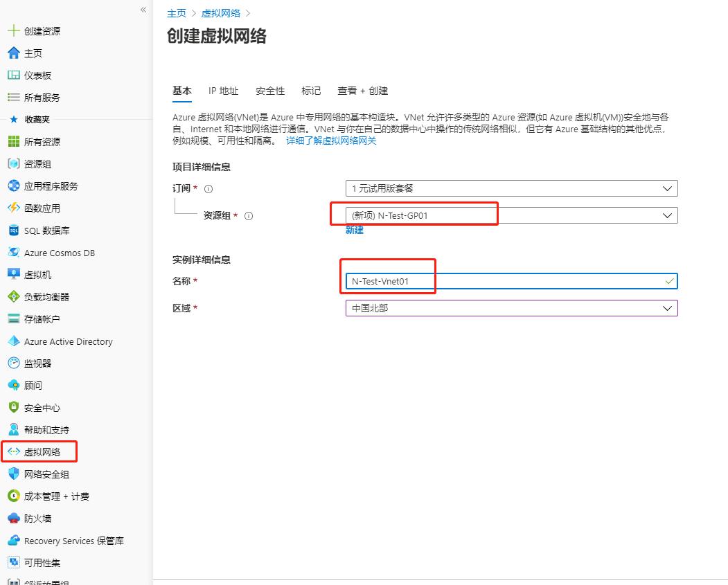Click 创建资源 text in sidebar

[42, 31]
